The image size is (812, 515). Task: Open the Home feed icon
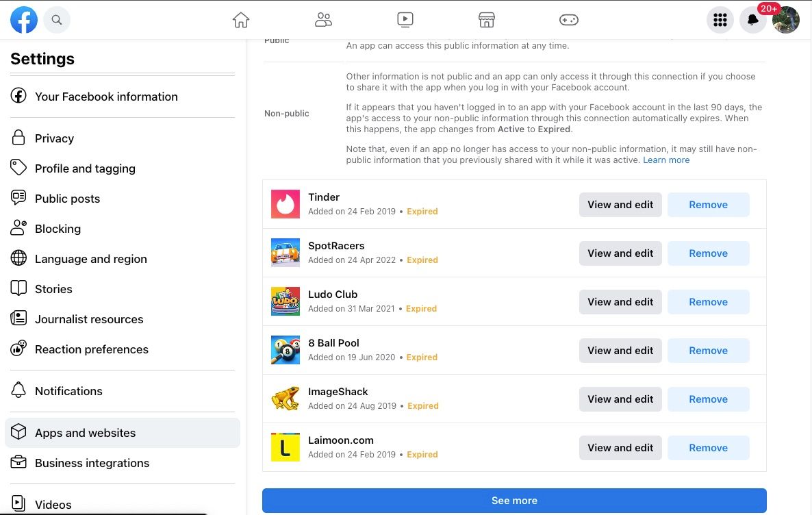[240, 20]
